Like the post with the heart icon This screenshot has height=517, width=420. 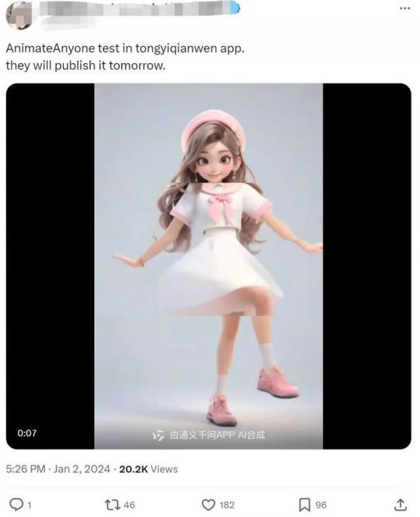pos(208,505)
